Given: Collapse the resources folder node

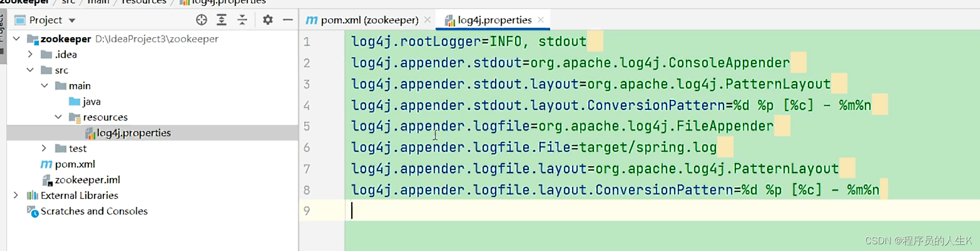Looking at the screenshot, I should 59,117.
